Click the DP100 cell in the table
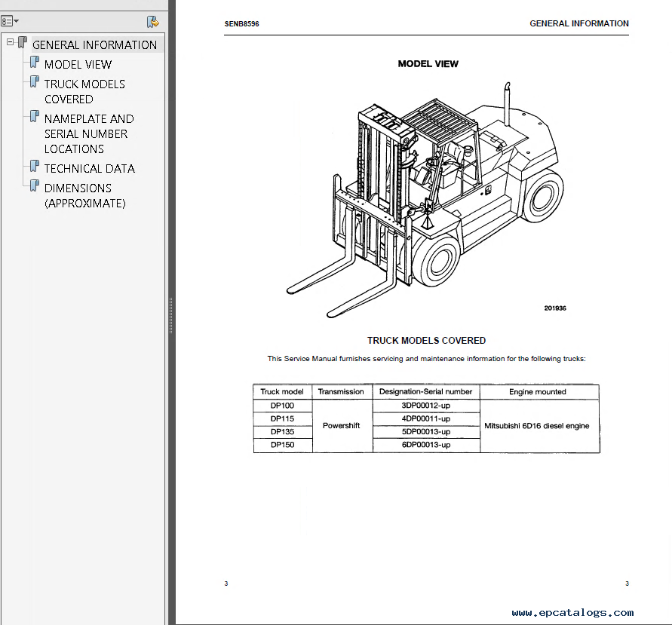This screenshot has height=625, width=672. (x=282, y=405)
